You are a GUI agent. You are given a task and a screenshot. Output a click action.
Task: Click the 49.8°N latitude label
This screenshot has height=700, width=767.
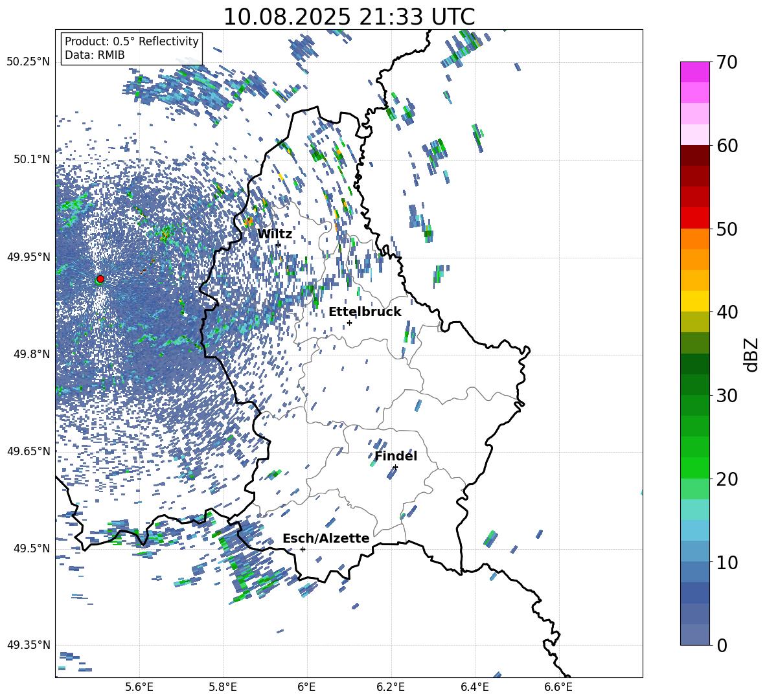[31, 354]
